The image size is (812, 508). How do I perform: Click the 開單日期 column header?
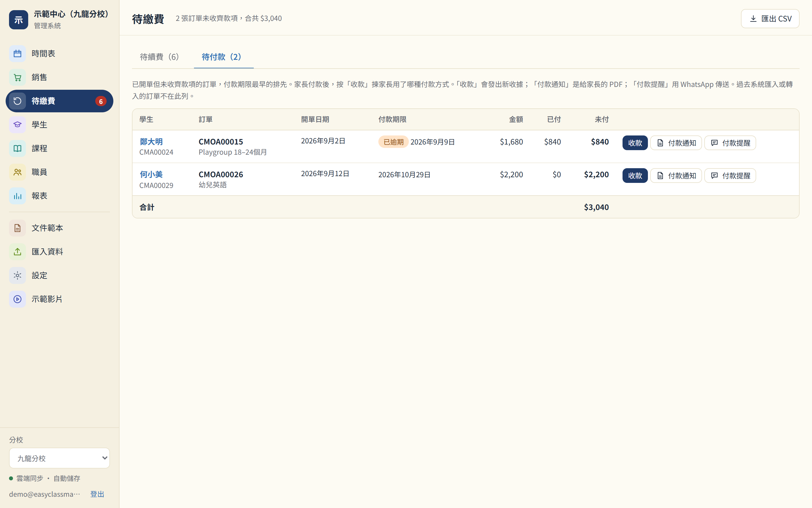(x=315, y=119)
